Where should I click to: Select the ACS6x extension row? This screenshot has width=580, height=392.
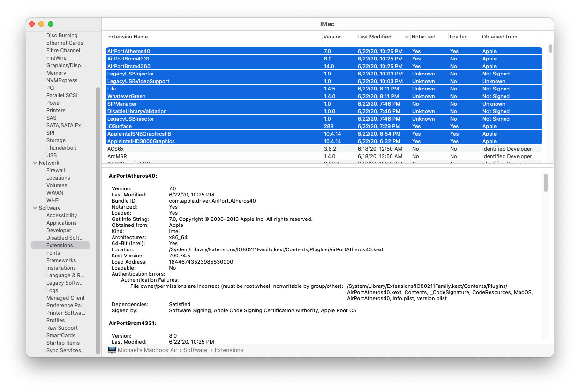pyautogui.click(x=324, y=149)
